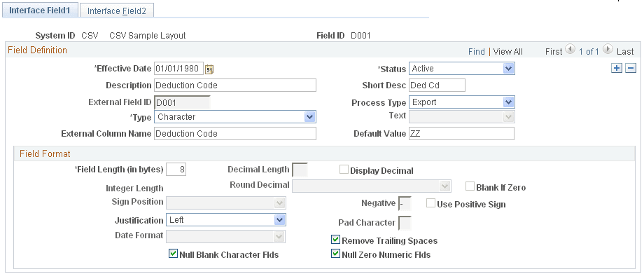
Task: Click the First navigation link
Action: point(554,51)
